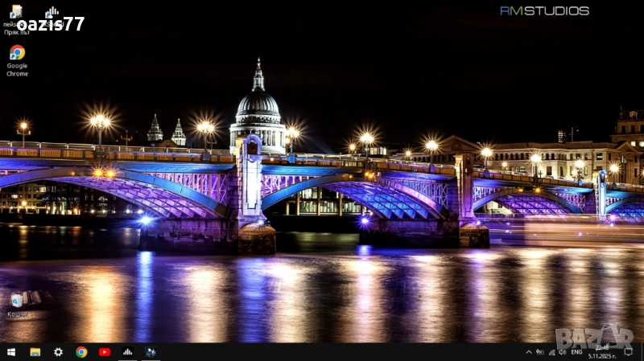644x361 pixels.
Task: Select the Recycle Bin desktop icon
Action: pyautogui.click(x=17, y=301)
